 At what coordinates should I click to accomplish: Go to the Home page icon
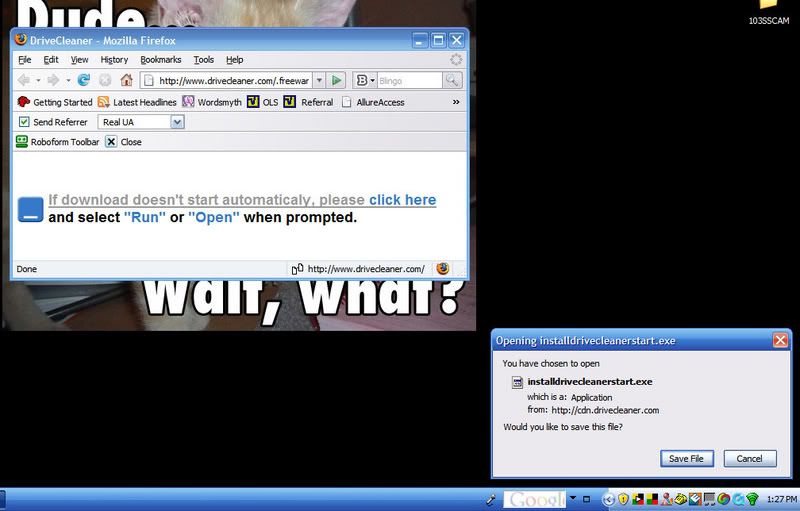pos(126,80)
